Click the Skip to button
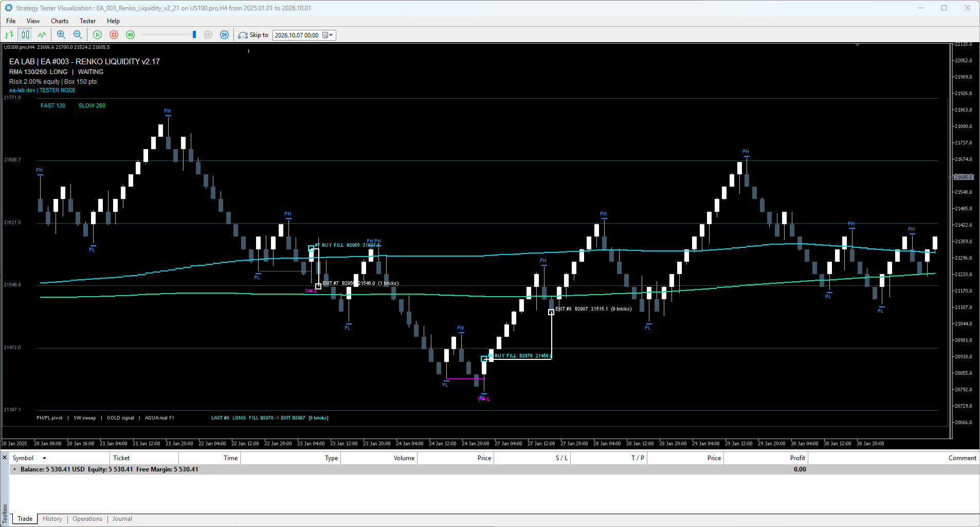980x527 pixels. pos(253,35)
